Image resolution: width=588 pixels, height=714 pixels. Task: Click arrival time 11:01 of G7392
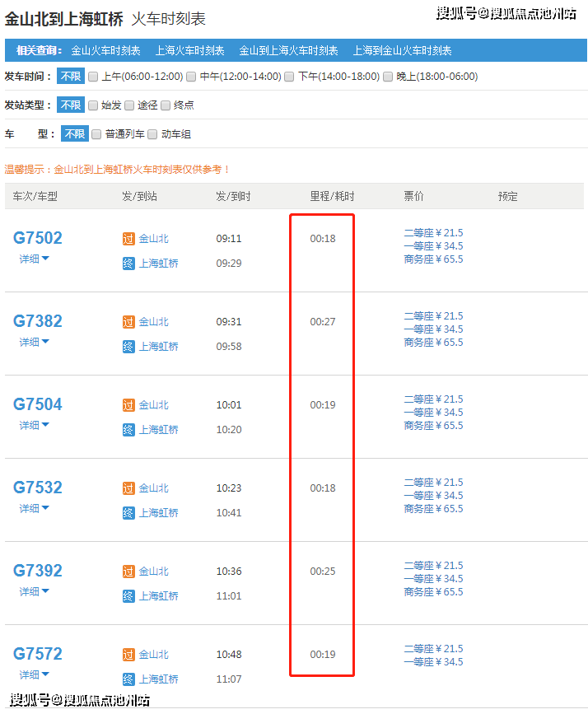click(229, 596)
